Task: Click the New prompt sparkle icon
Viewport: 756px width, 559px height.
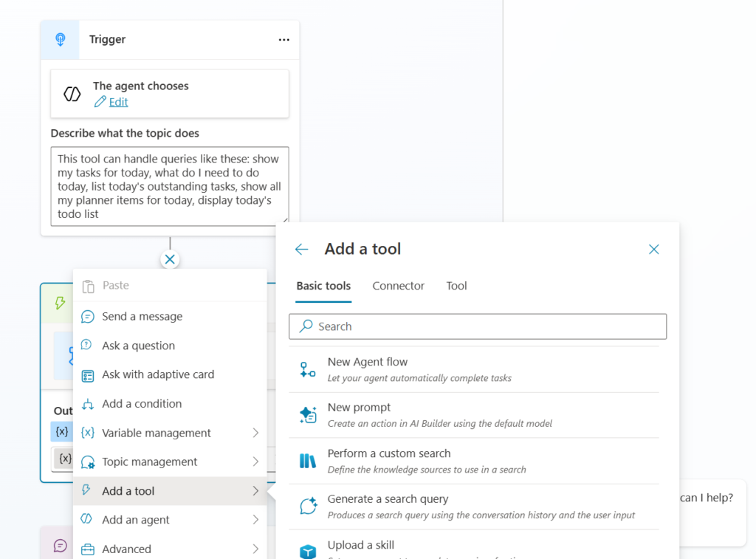Action: click(308, 415)
